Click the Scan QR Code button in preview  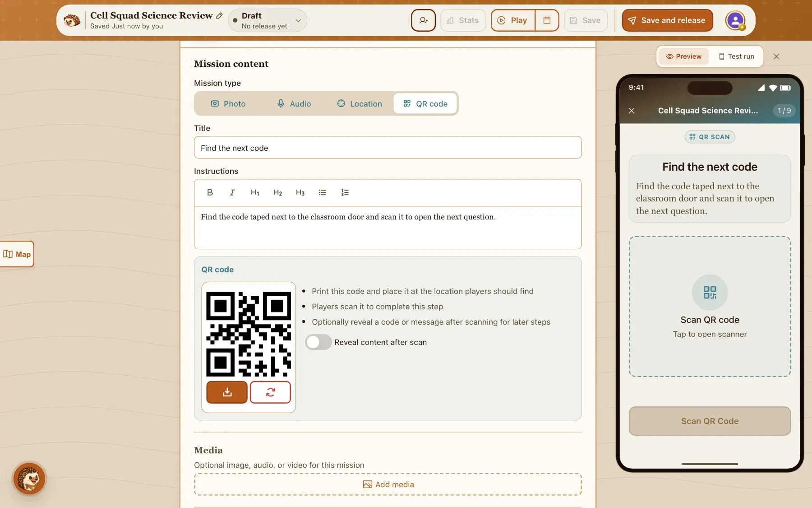pos(710,421)
